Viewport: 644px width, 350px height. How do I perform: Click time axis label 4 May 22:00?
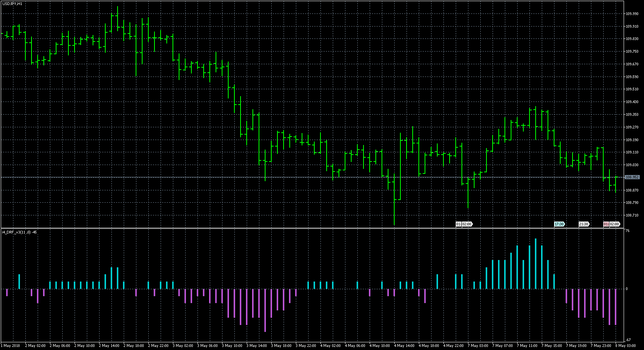[453, 346]
